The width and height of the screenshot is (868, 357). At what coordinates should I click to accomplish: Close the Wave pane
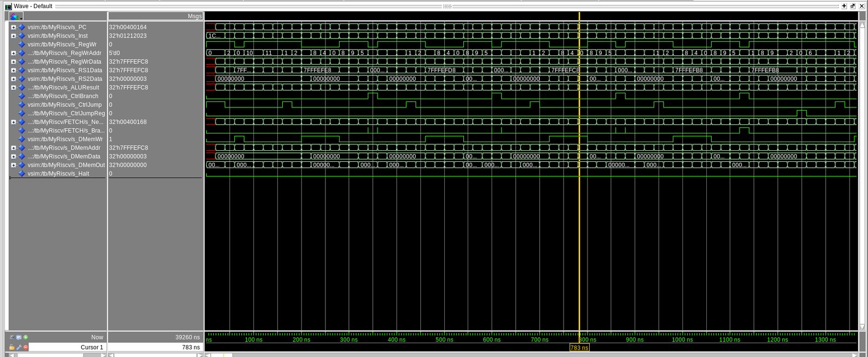[861, 6]
